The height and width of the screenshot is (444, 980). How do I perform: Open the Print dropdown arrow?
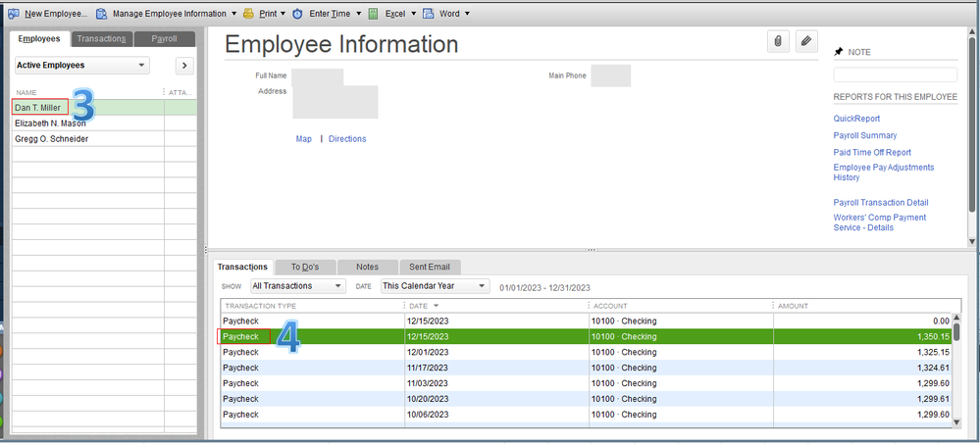coord(283,13)
